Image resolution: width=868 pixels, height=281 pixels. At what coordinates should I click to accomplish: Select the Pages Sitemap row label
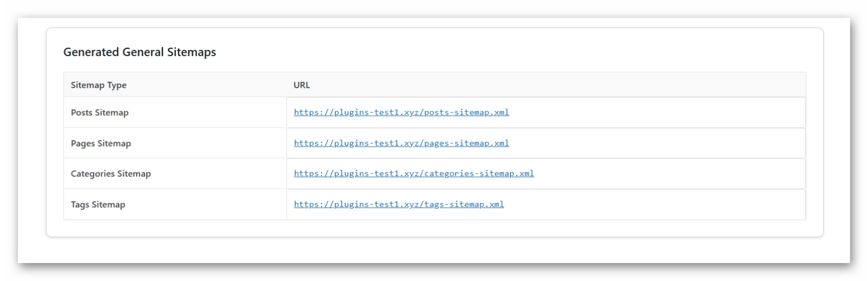[101, 143]
